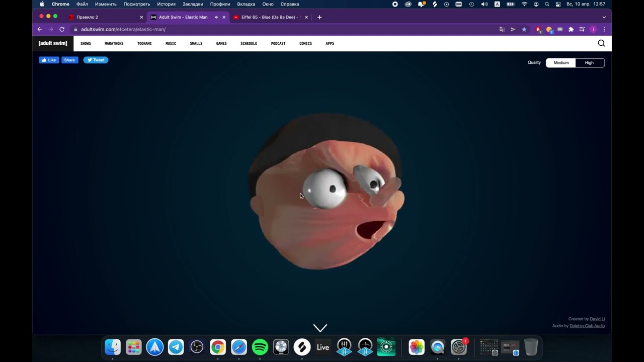
Task: Switch quality to High
Action: tap(589, 63)
